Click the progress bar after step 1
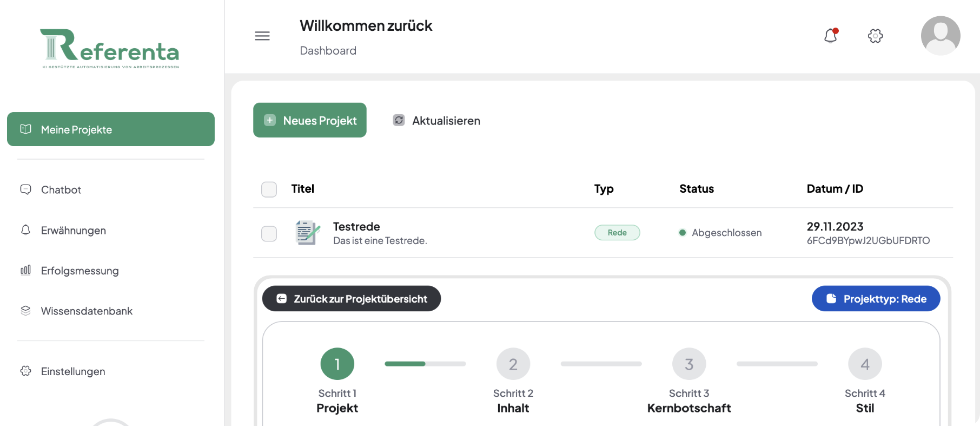980x426 pixels. tap(425, 364)
